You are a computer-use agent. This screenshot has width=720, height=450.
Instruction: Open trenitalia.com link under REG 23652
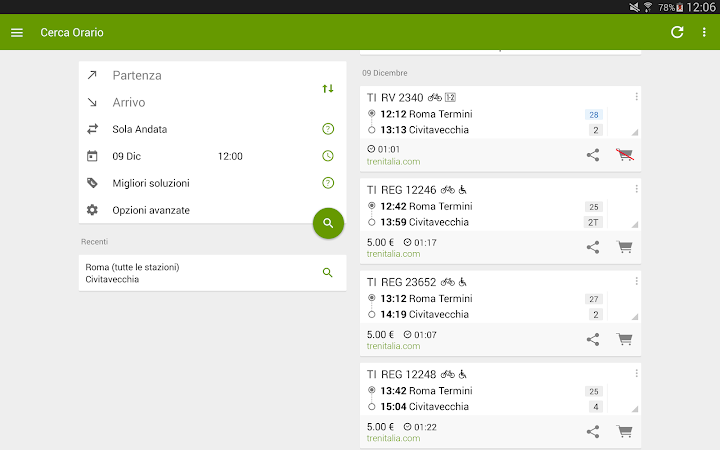point(394,346)
